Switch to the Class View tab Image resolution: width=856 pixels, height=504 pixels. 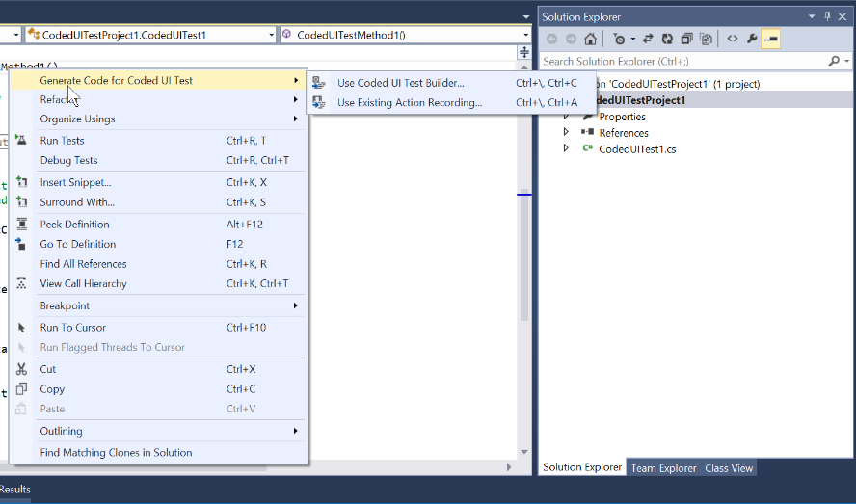point(729,468)
